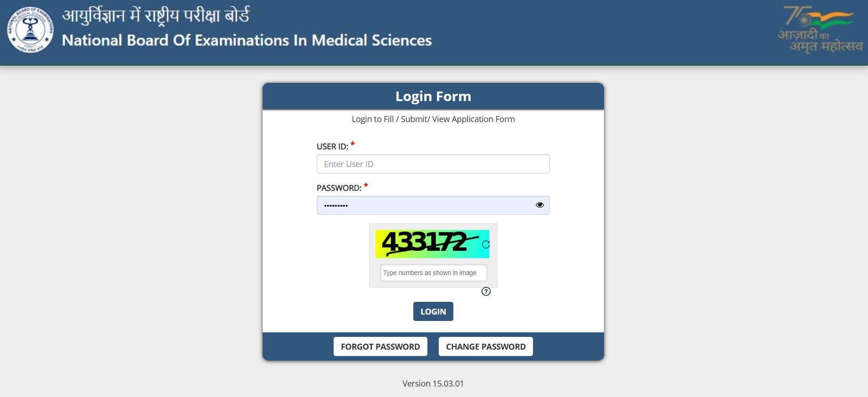
Task: Click the Login Form header title
Action: [x=433, y=97]
